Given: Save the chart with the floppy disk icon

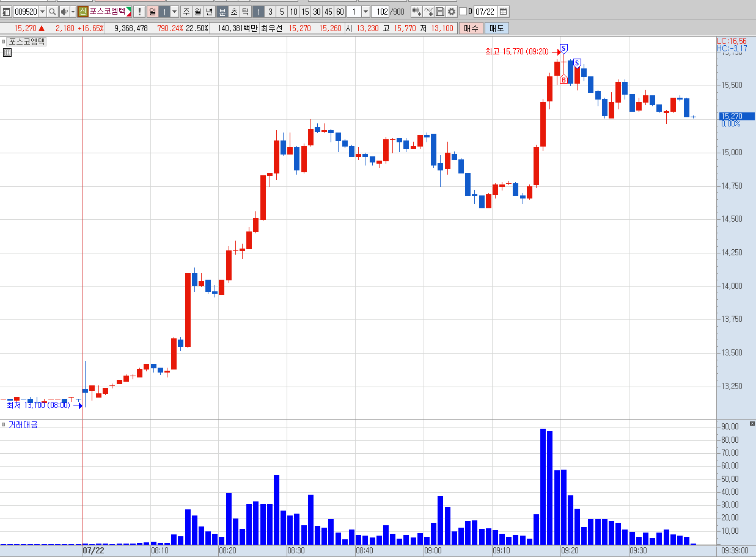Looking at the screenshot, I should tap(440, 12).
